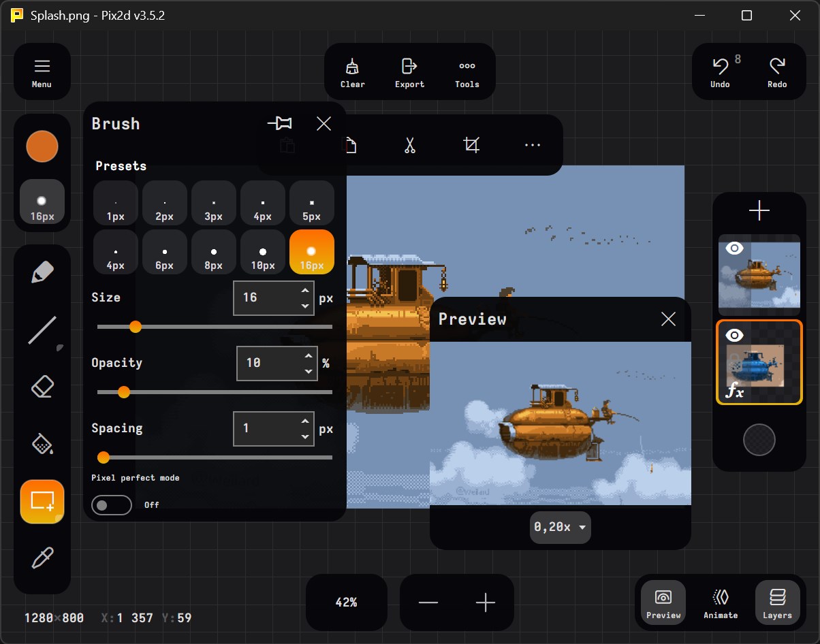Decrease Opacity with down arrow
Viewport: 820px width, 644px height.
309,371
